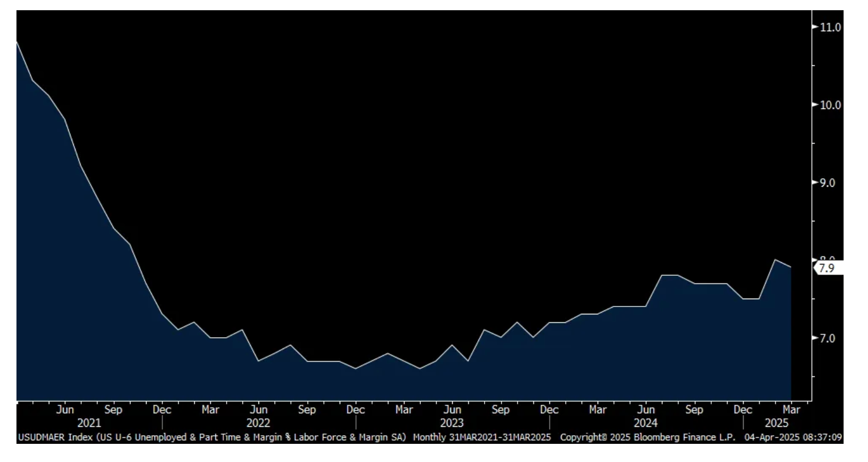Select the 2023 year label on axis
Image resolution: width=868 pixels, height=462 pixels.
tap(452, 423)
